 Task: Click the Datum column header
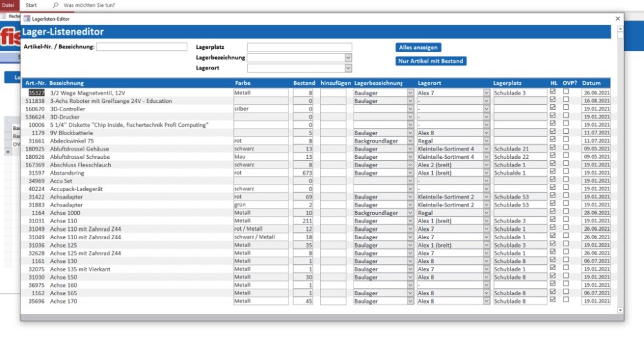[591, 83]
